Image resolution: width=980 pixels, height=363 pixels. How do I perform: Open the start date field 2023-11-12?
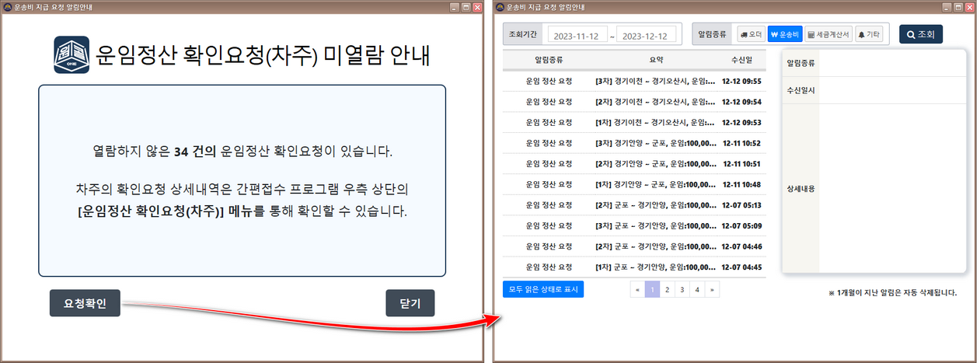click(x=577, y=36)
